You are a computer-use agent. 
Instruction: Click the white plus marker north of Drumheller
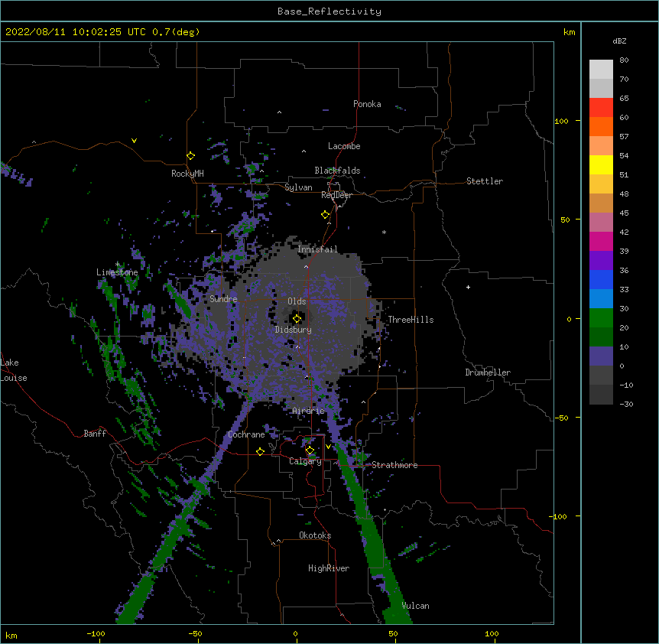tap(468, 287)
